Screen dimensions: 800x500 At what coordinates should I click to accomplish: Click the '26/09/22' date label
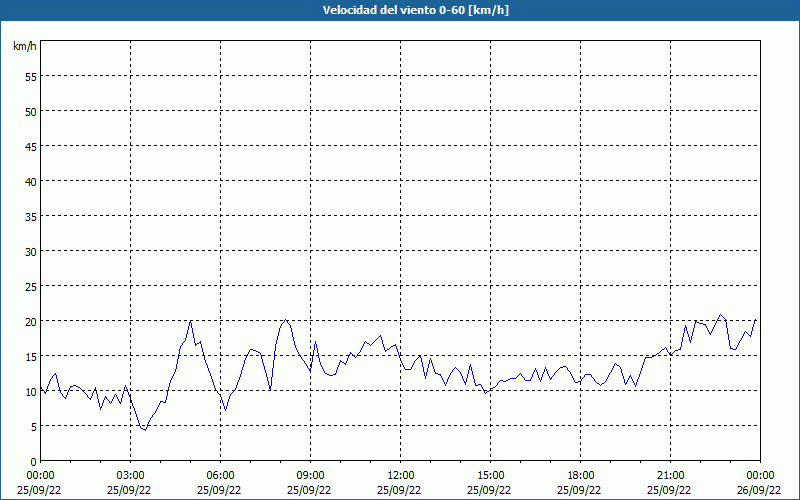[759, 490]
